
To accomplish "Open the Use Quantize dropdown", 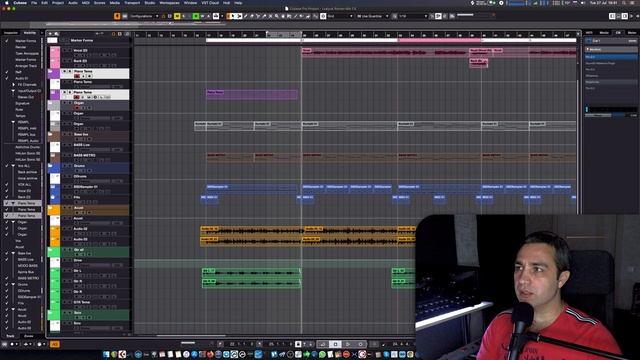I will click(x=373, y=16).
